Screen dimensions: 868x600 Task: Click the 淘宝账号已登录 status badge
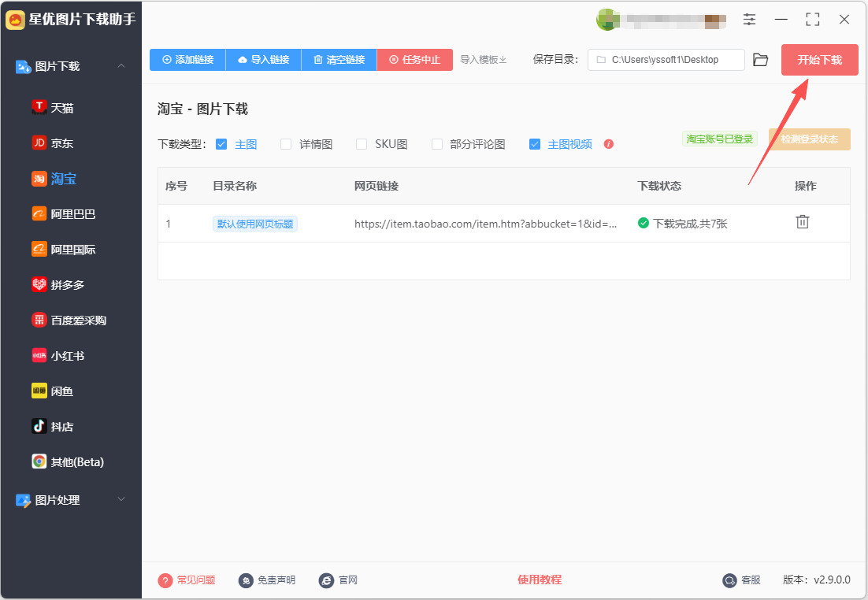720,139
